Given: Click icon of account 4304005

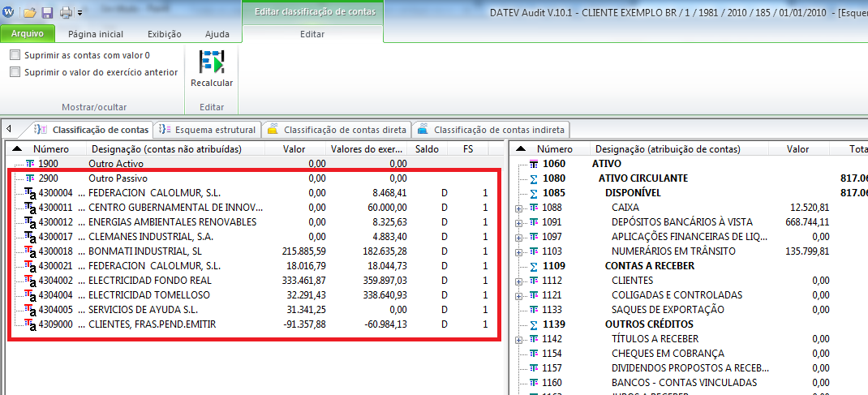Looking at the screenshot, I should click(x=31, y=310).
